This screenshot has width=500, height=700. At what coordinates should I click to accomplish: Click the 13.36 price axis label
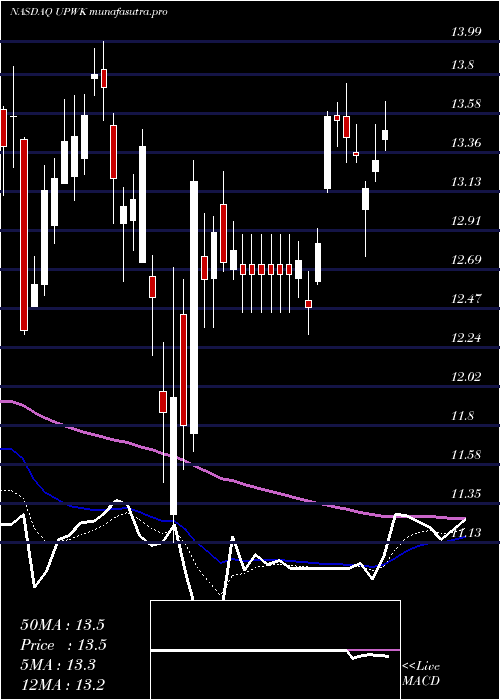467,143
